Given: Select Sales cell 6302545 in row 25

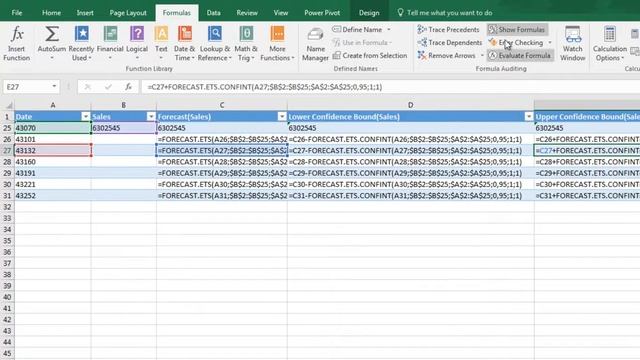Looking at the screenshot, I should click(x=124, y=128).
